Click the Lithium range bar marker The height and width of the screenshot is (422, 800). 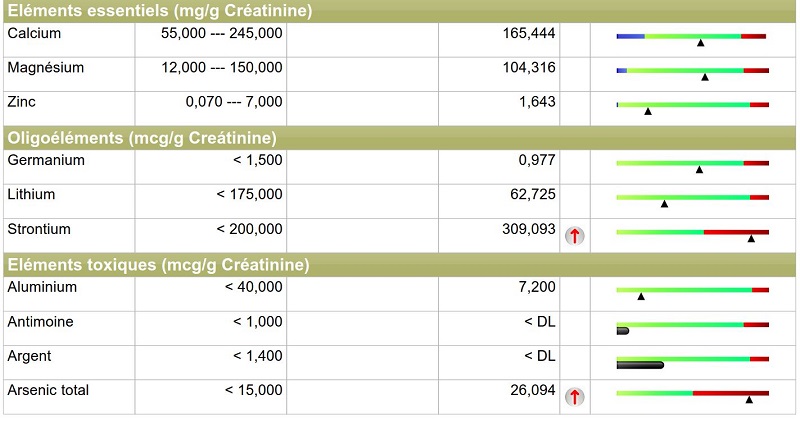(x=664, y=203)
